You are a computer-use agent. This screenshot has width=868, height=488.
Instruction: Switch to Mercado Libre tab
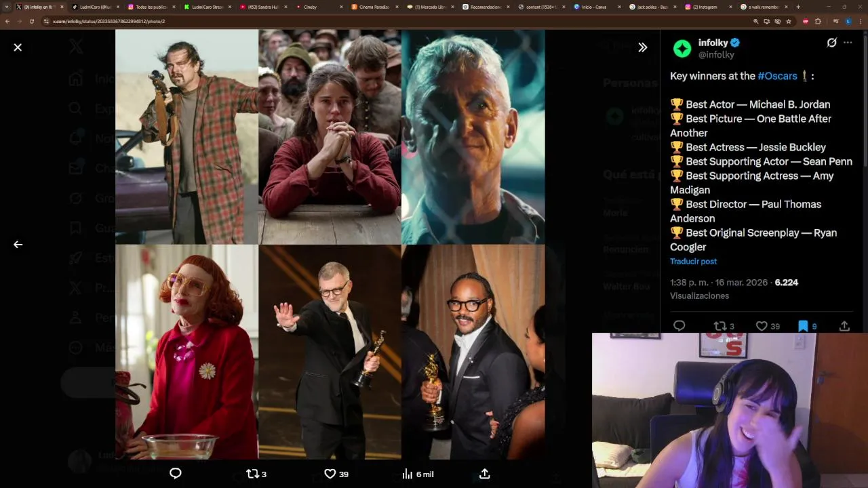point(429,7)
